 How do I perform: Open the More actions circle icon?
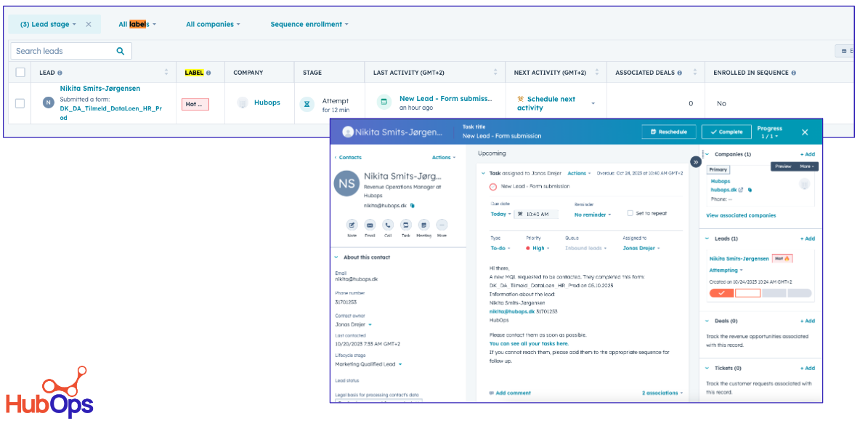point(442,225)
